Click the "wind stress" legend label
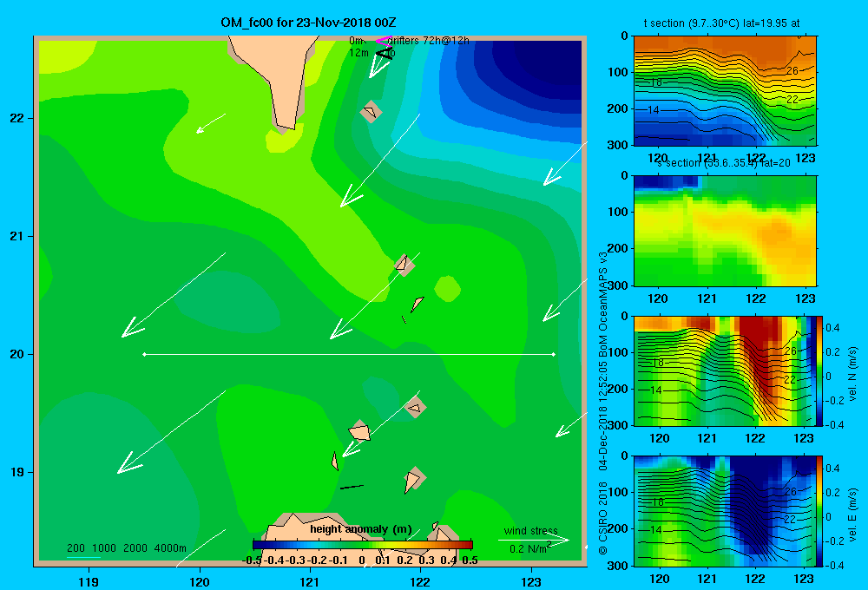 (531, 531)
